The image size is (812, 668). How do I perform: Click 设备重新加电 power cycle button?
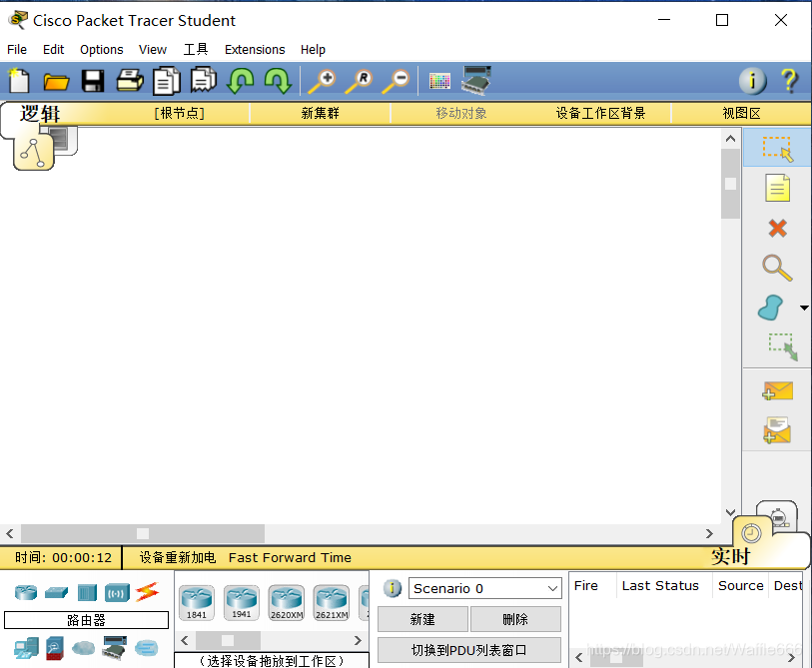click(177, 558)
